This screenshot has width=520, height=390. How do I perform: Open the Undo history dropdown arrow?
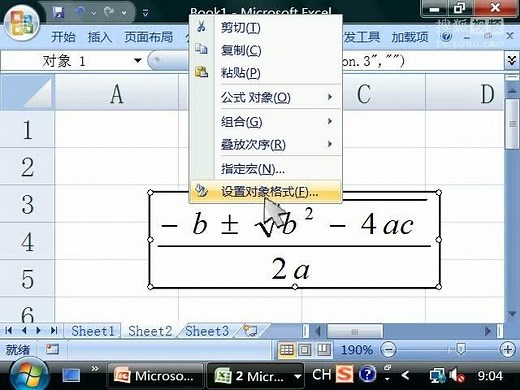[94, 13]
